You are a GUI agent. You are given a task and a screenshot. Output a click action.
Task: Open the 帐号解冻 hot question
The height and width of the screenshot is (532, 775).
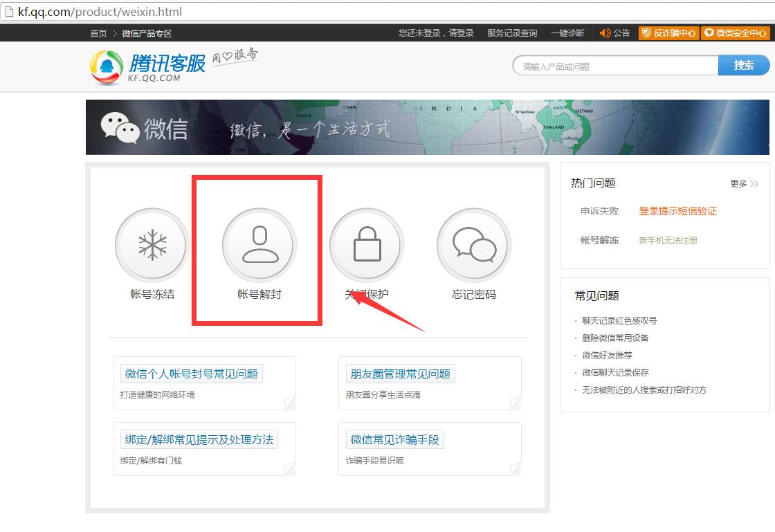tap(599, 240)
